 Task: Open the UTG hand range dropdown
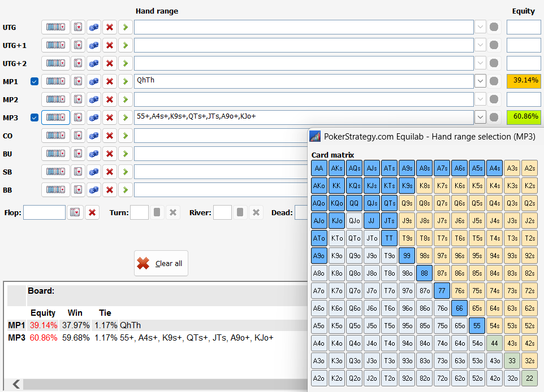[480, 27]
